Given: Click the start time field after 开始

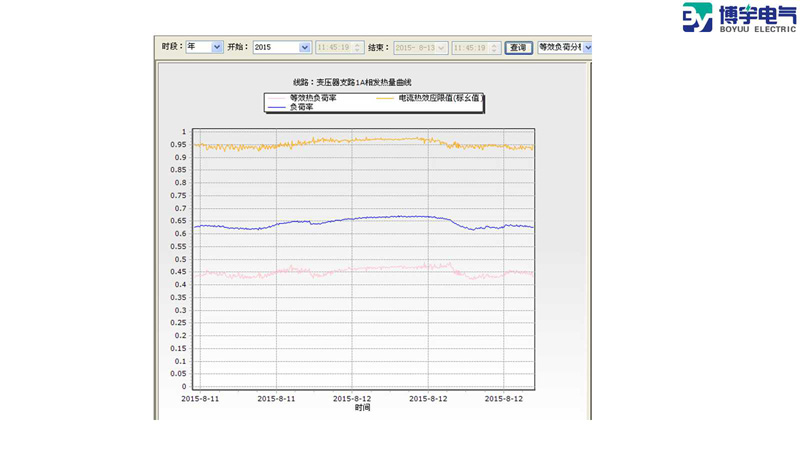Looking at the screenshot, I should point(334,47).
